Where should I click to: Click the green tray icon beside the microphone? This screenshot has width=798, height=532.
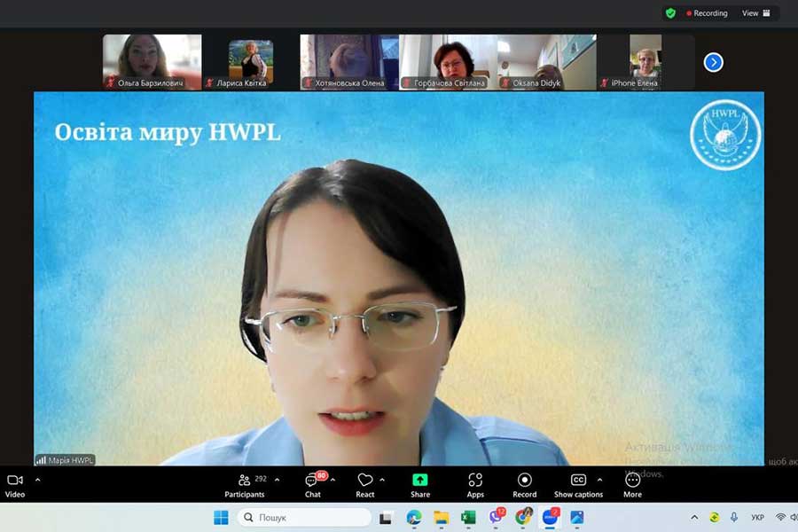(715, 518)
